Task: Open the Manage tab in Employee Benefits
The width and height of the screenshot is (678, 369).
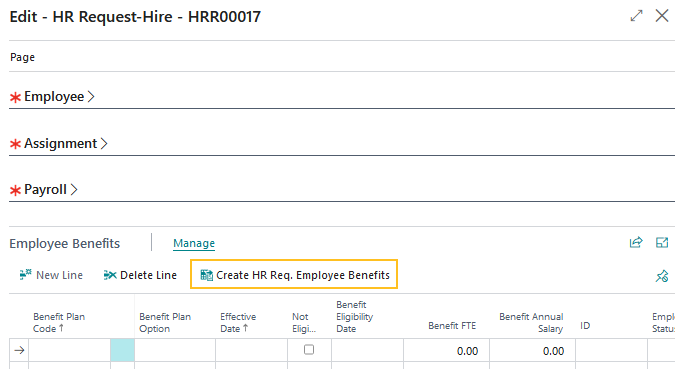Action: click(194, 243)
